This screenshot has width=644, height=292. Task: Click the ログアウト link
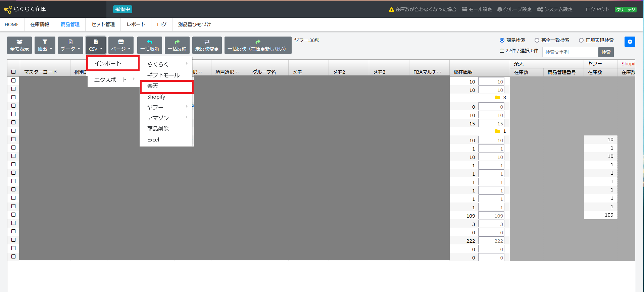pyautogui.click(x=597, y=9)
